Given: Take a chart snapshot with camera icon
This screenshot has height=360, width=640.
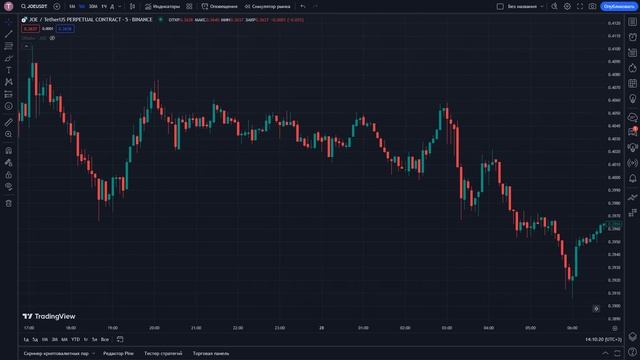Looking at the screenshot, I should click(592, 7).
